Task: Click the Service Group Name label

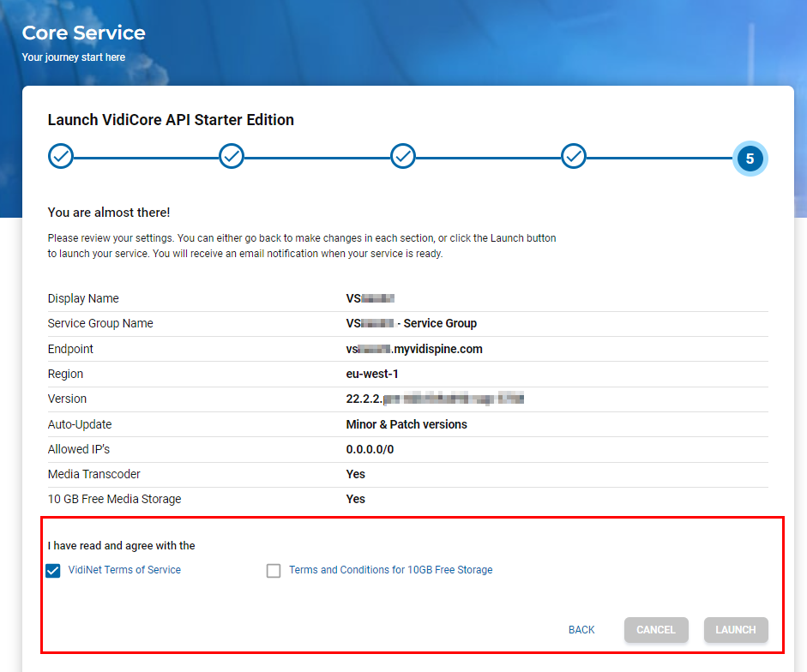Action: (100, 323)
